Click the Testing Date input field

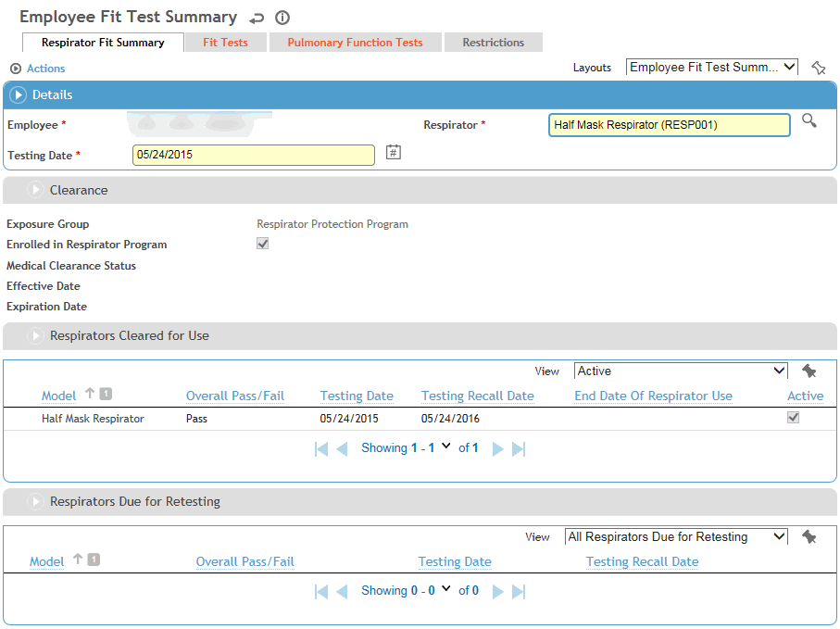click(253, 155)
